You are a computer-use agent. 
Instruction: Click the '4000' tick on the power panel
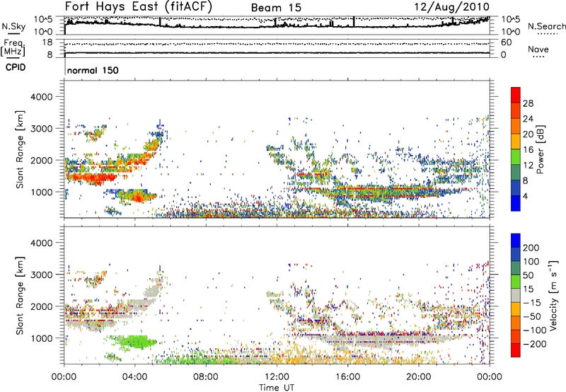pos(41,97)
